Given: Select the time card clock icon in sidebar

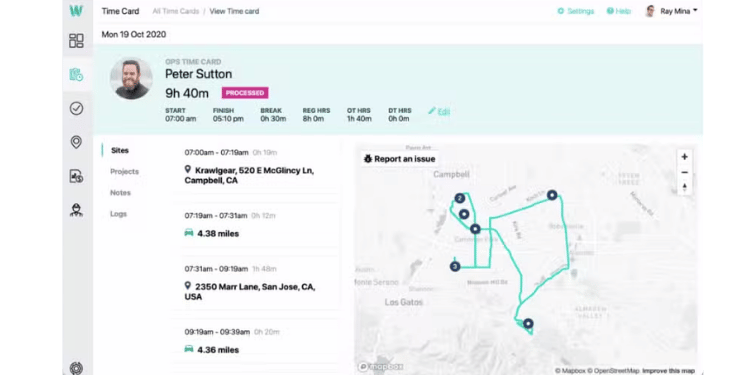Looking at the screenshot, I should click(x=76, y=75).
